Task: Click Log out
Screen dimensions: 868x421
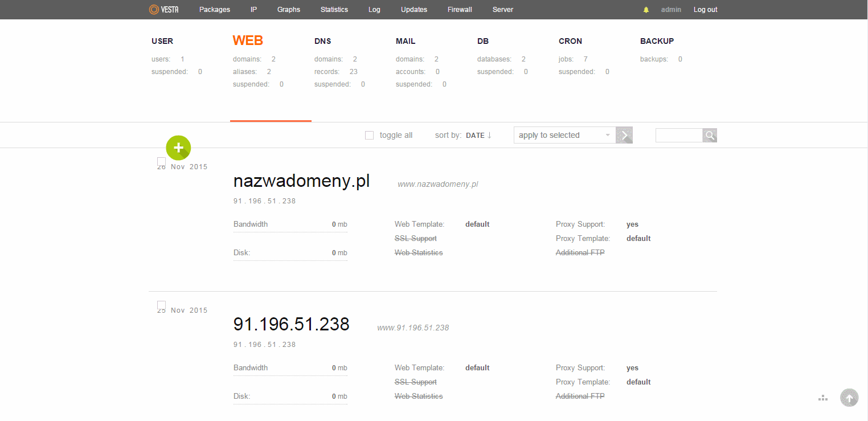Action: tap(706, 10)
